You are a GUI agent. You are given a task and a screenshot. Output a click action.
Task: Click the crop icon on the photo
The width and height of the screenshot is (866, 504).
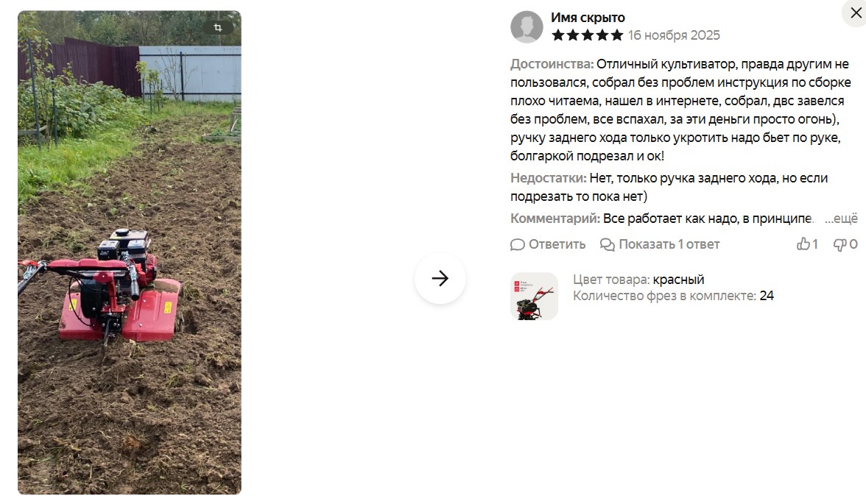[218, 27]
